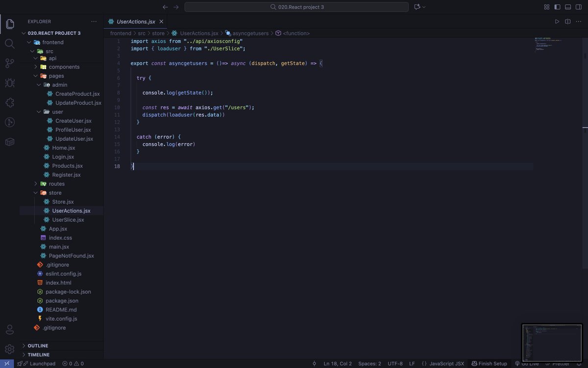The height and width of the screenshot is (368, 588).
Task: Open the Source Control view icon
Action: coord(10,63)
